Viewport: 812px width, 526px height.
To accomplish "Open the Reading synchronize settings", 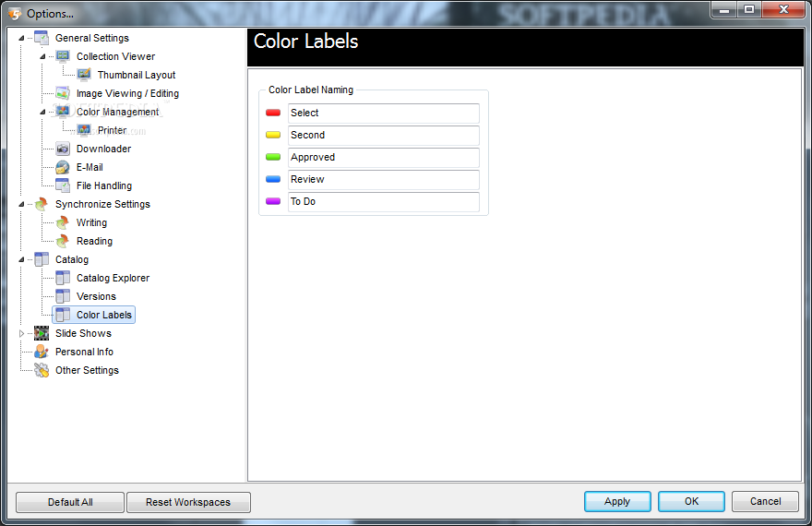I will (94, 241).
